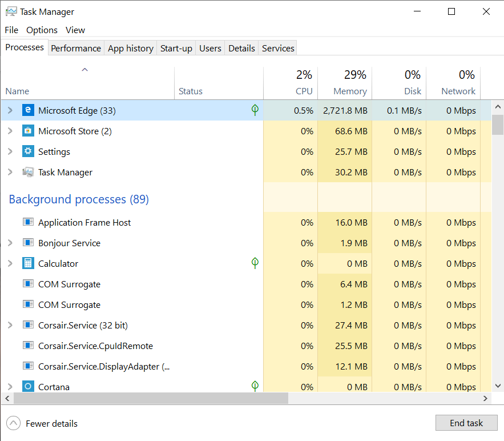
Task: Expand the Bonjour Service entry
Action: 10,243
